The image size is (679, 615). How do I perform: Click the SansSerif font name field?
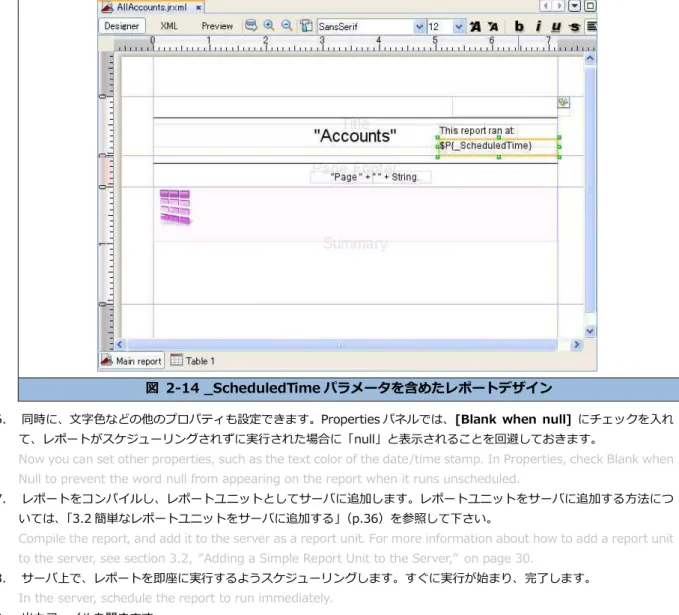pyautogui.click(x=365, y=26)
